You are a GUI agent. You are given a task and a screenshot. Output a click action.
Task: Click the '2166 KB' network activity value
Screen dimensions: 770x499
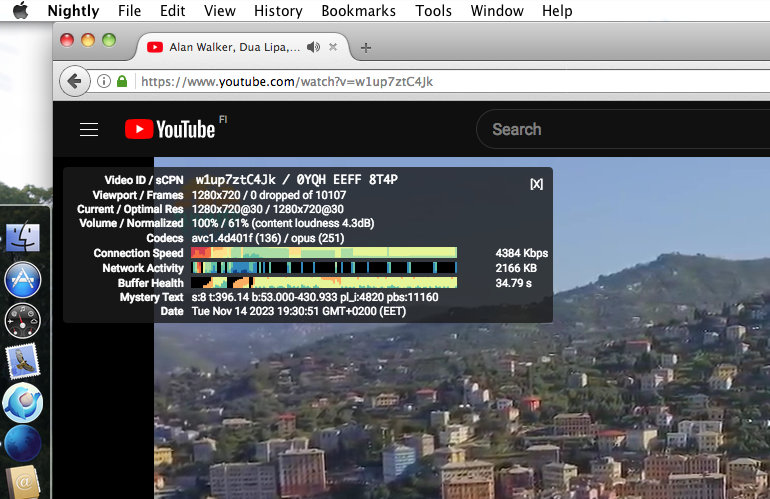516,268
